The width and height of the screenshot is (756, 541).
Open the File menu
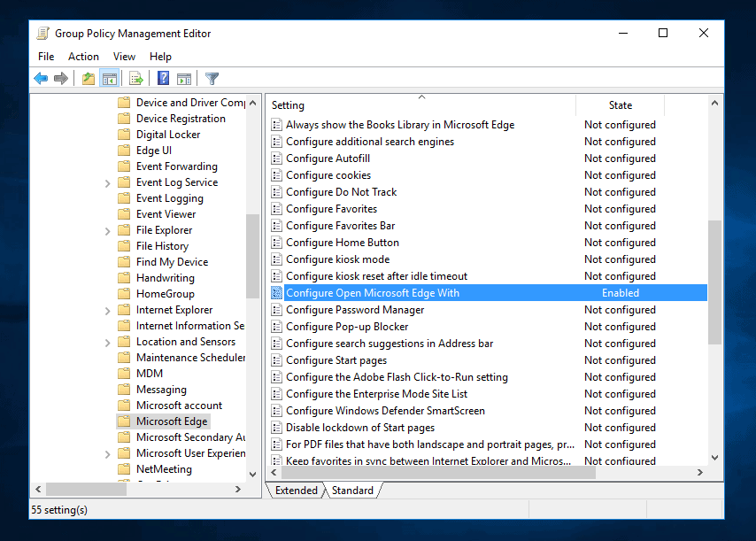click(x=46, y=57)
